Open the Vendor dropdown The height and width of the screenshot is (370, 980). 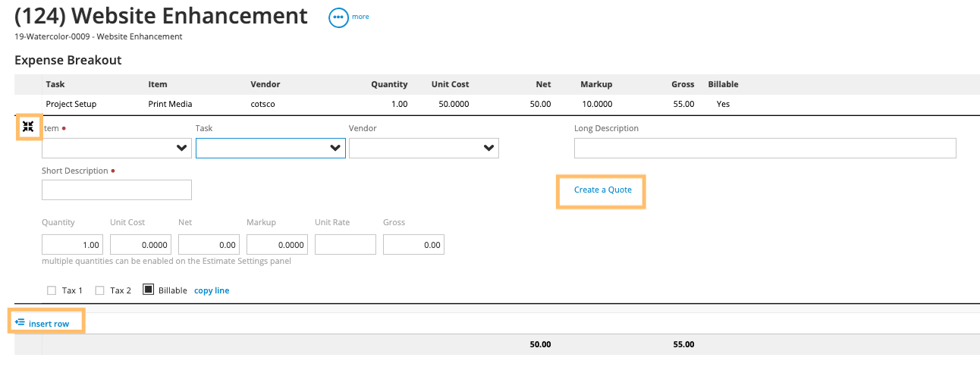pyautogui.click(x=423, y=149)
